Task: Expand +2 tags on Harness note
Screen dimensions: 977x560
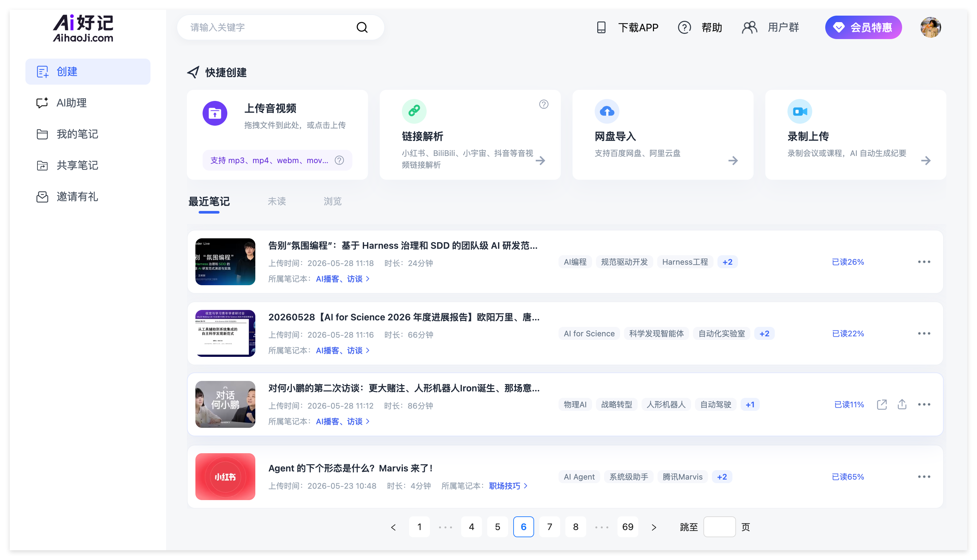Action: click(727, 262)
